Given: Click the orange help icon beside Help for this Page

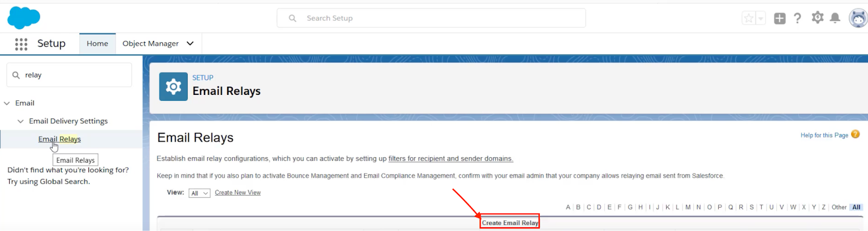Looking at the screenshot, I should [x=856, y=134].
